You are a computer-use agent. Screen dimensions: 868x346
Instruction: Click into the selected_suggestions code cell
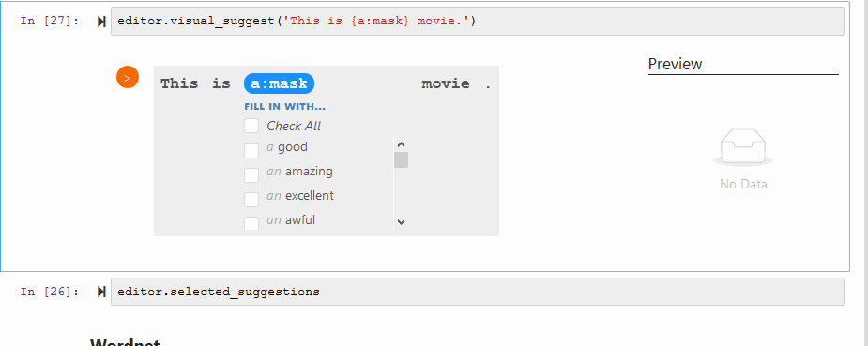[x=478, y=292]
